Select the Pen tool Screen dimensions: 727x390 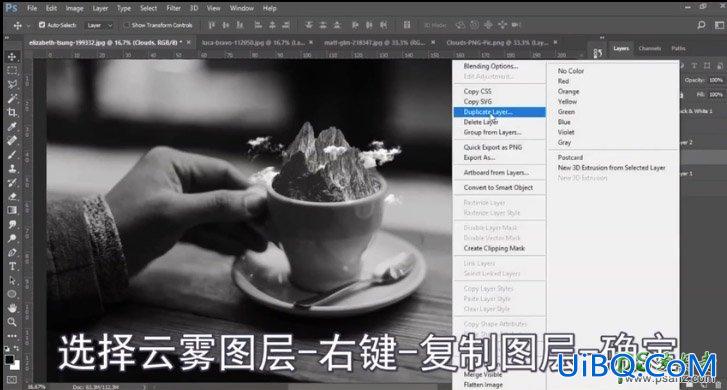tap(12, 252)
